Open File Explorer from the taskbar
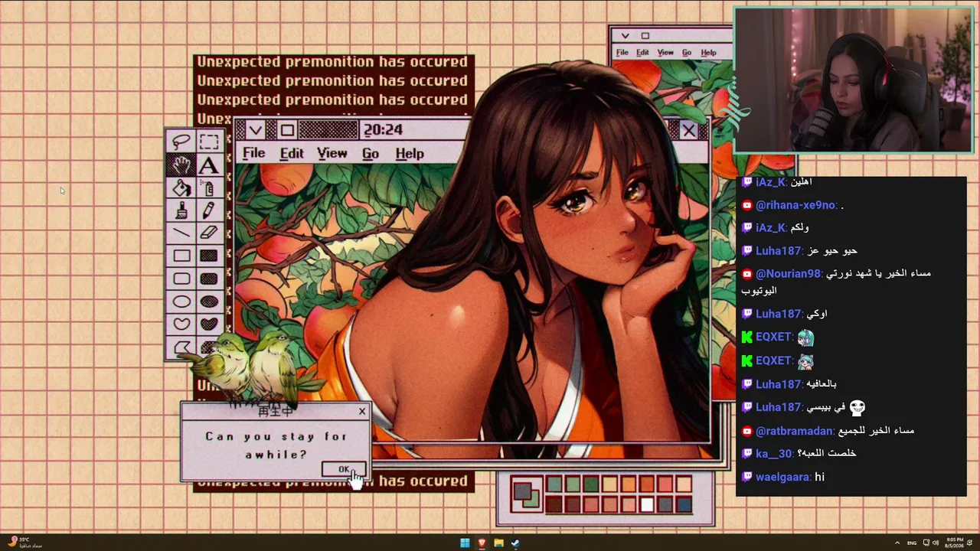 pos(498,543)
